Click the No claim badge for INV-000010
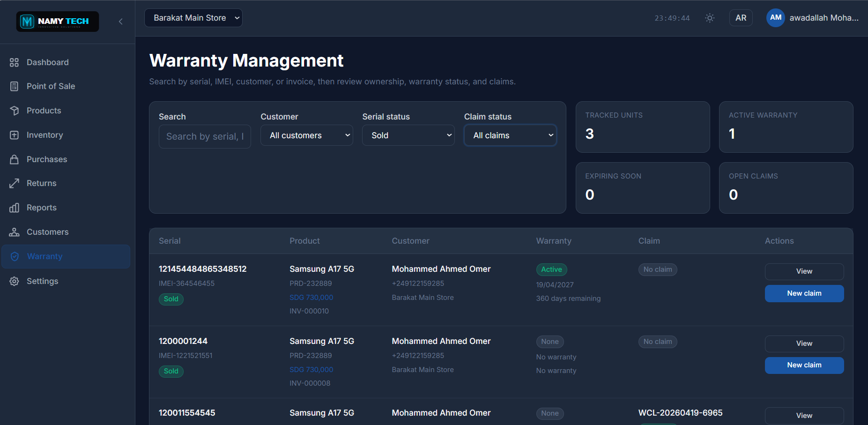 658,269
